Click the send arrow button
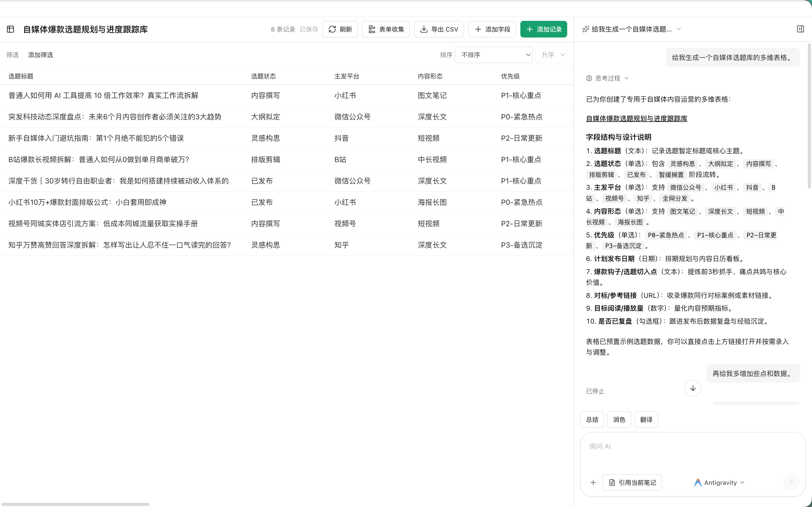This screenshot has width=812, height=507. click(791, 483)
